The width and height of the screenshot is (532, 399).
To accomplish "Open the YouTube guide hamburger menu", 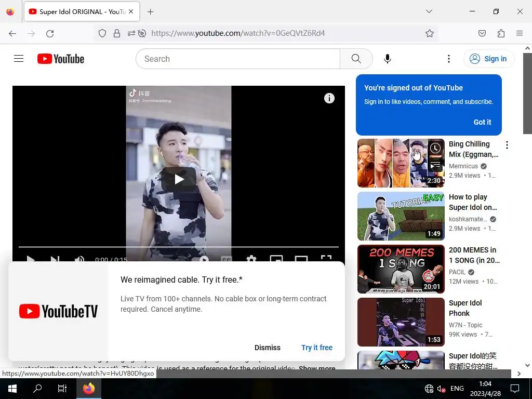I will (x=19, y=59).
